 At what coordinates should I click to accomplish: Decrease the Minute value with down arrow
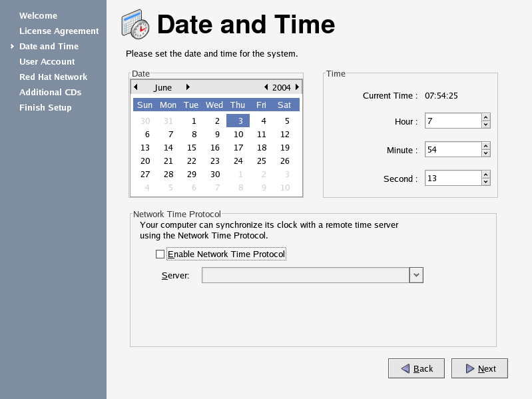pos(486,153)
